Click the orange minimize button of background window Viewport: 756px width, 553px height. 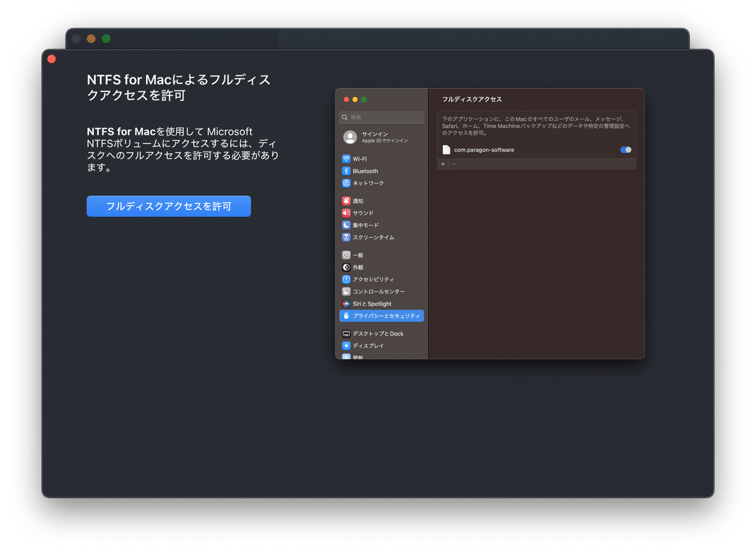pos(91,38)
